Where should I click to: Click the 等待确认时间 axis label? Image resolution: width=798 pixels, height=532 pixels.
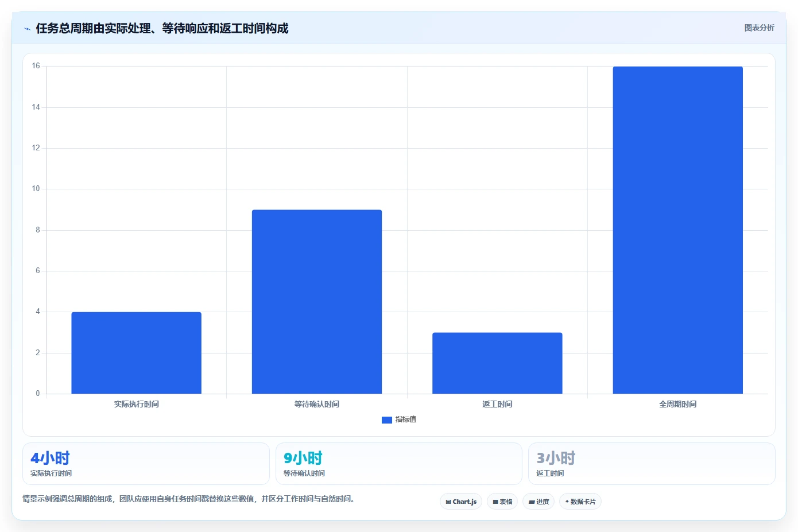(x=317, y=404)
